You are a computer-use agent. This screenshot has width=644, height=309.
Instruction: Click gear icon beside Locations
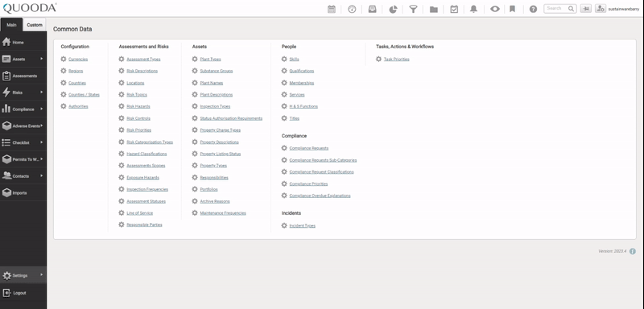point(122,83)
